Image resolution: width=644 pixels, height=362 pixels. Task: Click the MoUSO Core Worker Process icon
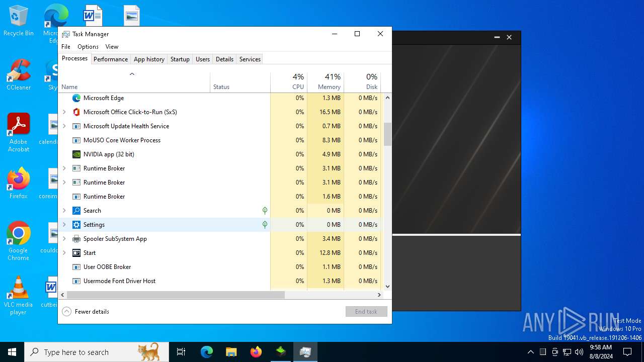76,140
